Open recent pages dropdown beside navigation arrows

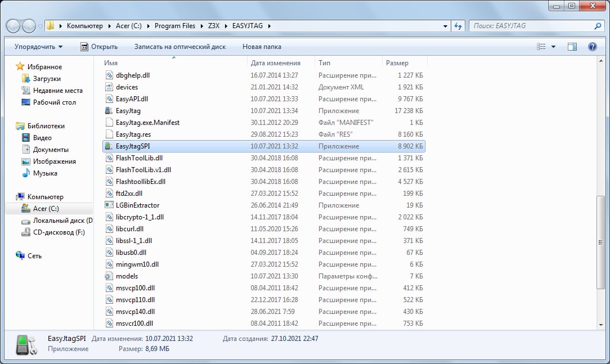tap(40, 26)
